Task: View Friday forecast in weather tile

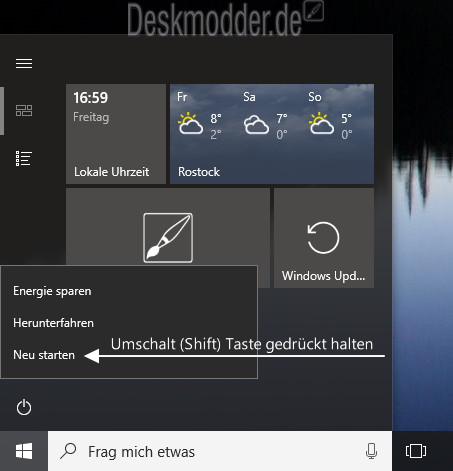Action: pyautogui.click(x=199, y=117)
